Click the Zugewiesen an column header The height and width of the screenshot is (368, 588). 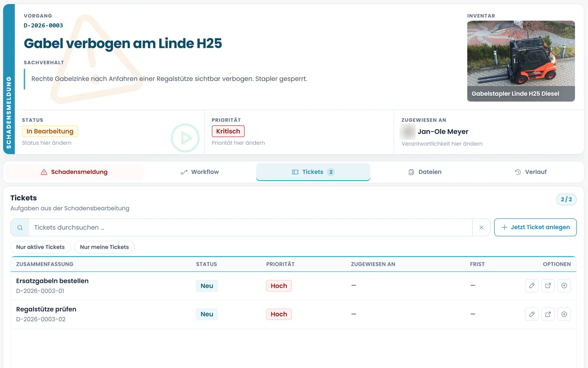(x=373, y=264)
